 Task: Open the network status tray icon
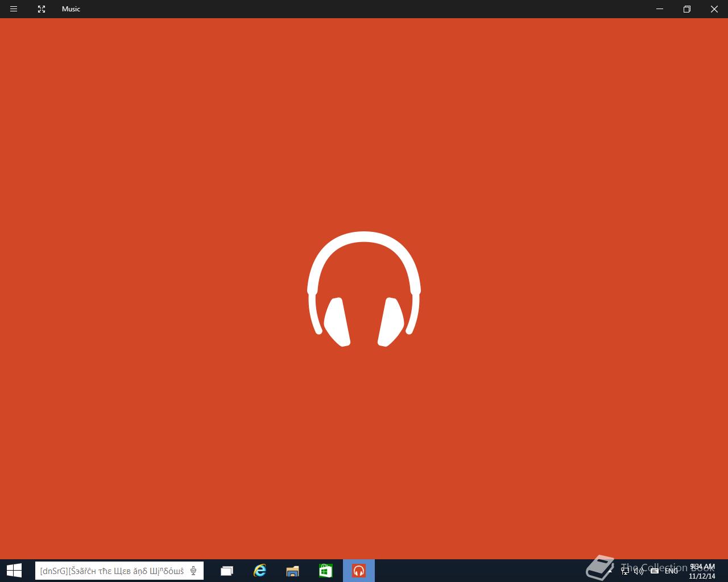pyautogui.click(x=625, y=571)
